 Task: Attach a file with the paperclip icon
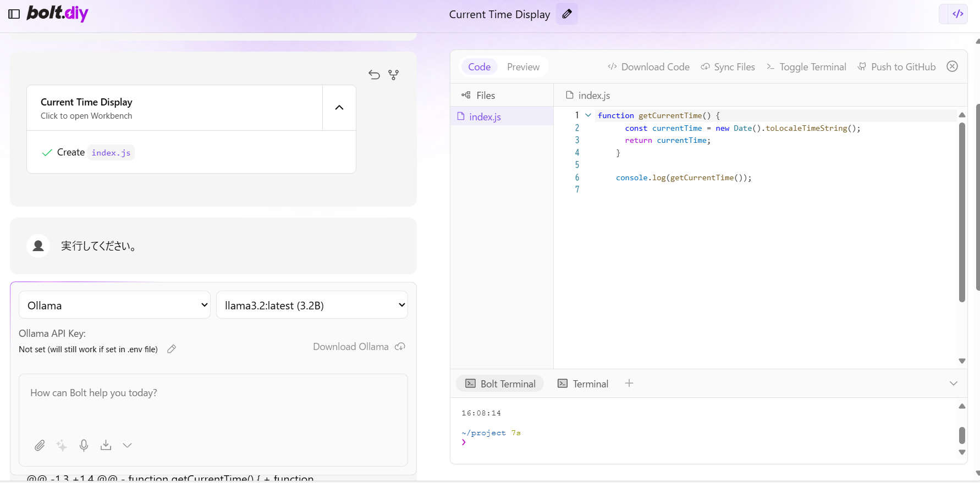click(40, 446)
